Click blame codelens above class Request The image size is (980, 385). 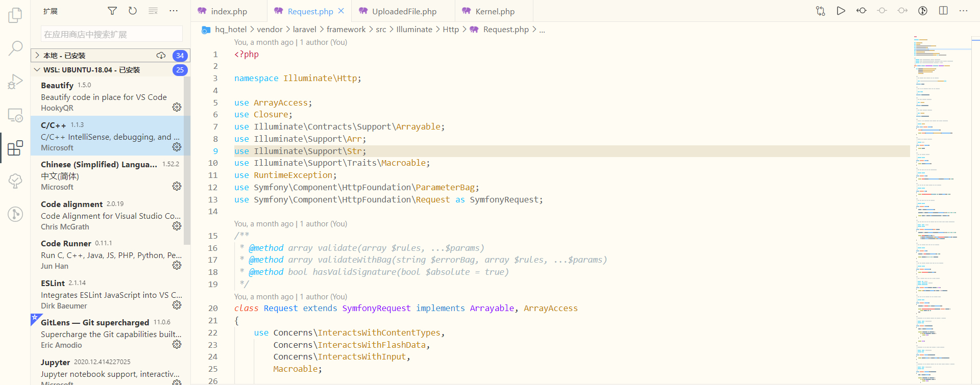[x=291, y=297]
